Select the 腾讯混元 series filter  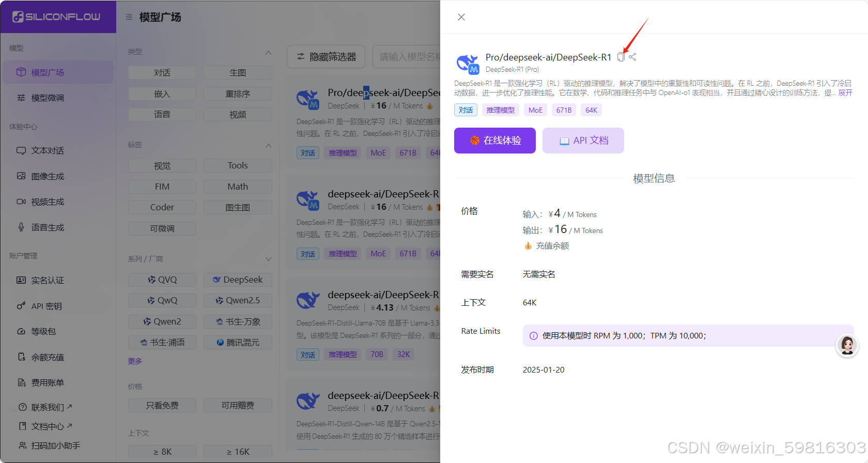click(x=238, y=342)
